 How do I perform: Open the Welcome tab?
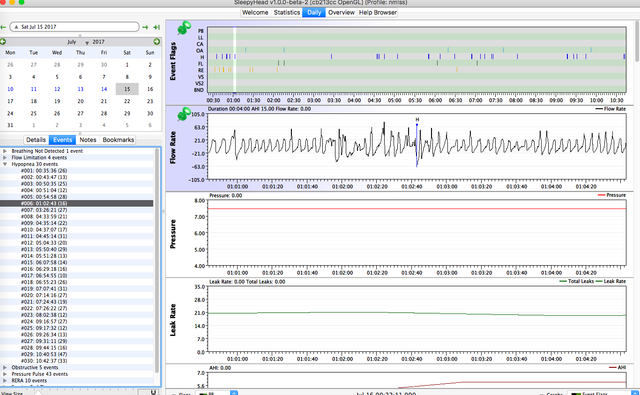pos(255,13)
